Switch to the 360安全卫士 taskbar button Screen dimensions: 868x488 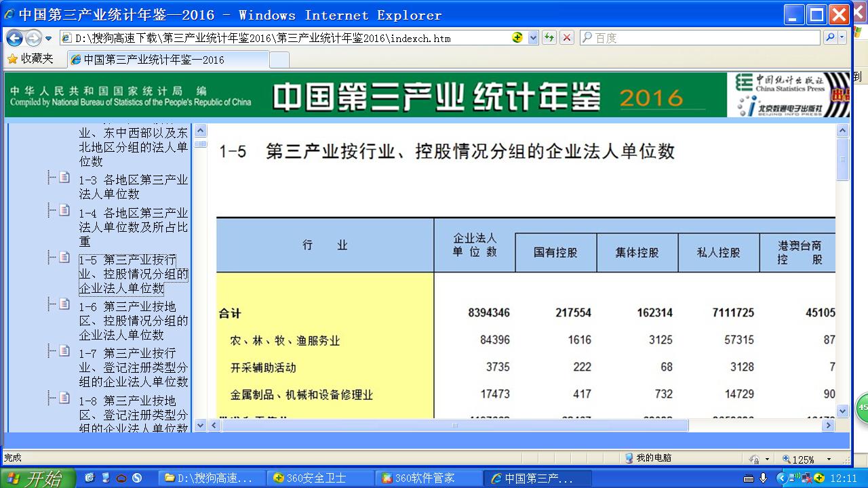pos(320,478)
